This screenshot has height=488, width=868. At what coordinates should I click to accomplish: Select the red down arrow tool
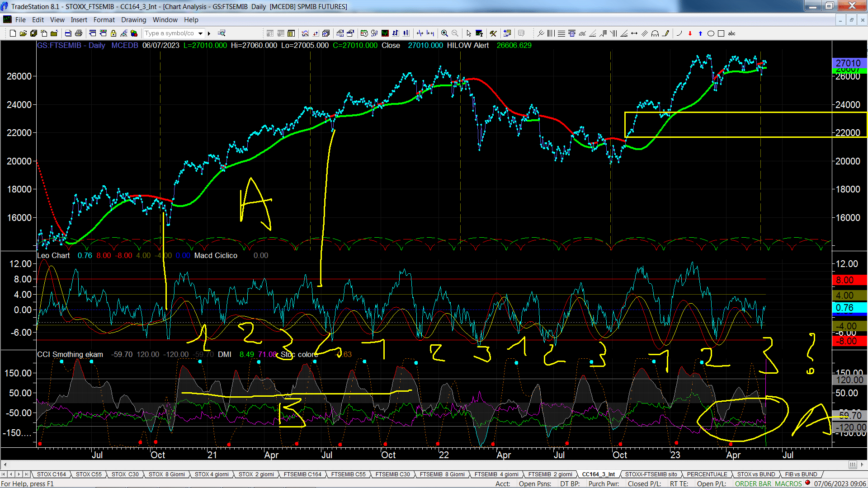690,33
